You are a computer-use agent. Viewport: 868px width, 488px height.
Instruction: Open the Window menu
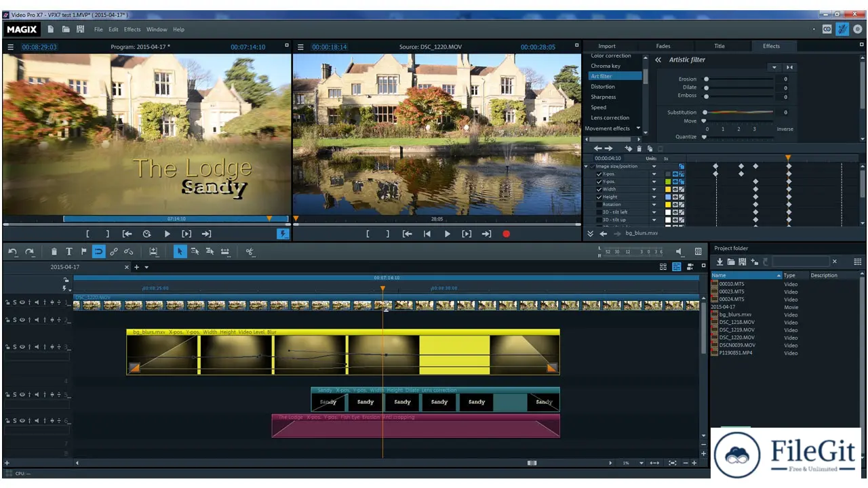(157, 29)
